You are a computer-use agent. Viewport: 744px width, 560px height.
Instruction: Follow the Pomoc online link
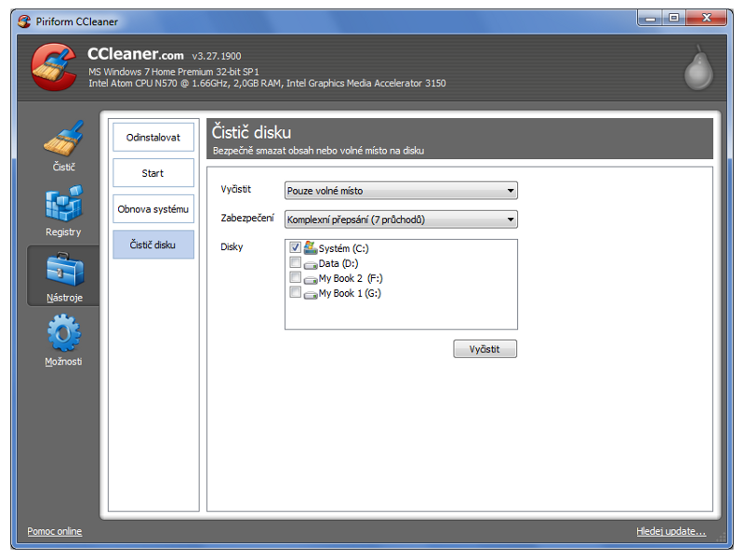point(54,531)
